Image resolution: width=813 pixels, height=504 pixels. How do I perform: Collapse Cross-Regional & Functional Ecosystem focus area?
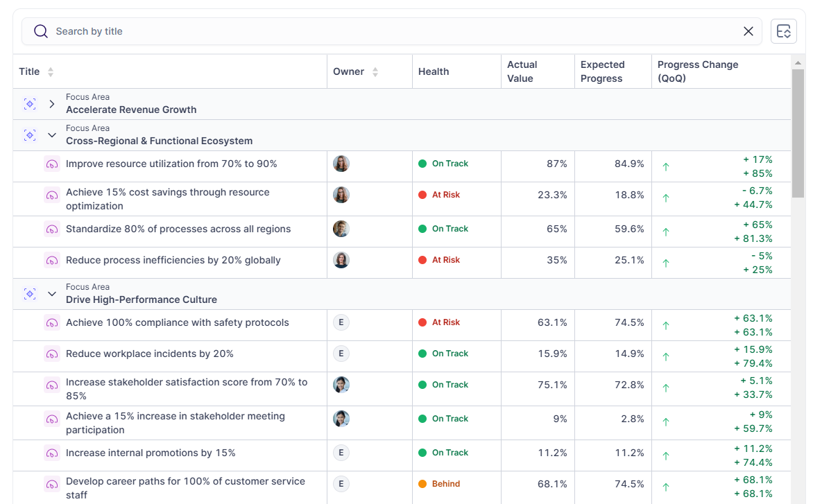click(51, 135)
